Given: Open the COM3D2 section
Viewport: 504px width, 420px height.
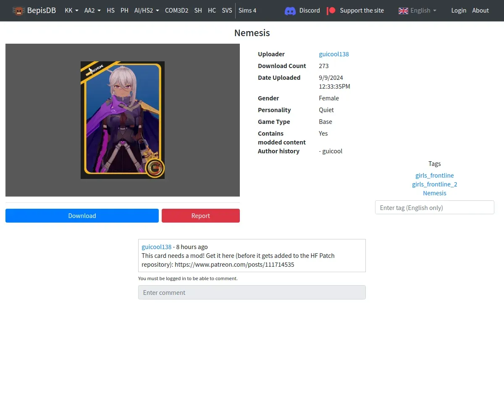Looking at the screenshot, I should 176,10.
